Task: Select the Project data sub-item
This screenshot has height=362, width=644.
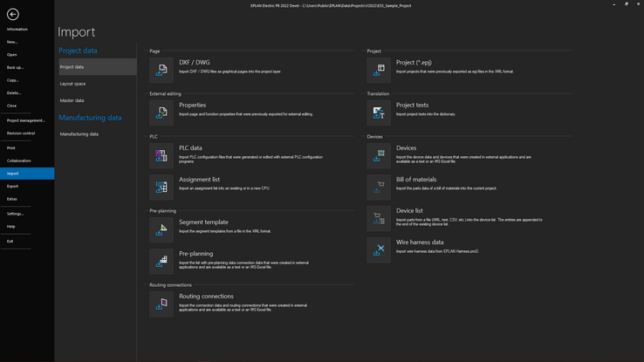Action: [x=98, y=66]
